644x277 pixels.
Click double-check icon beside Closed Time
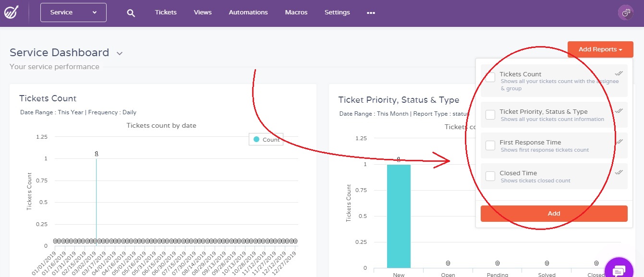(619, 172)
